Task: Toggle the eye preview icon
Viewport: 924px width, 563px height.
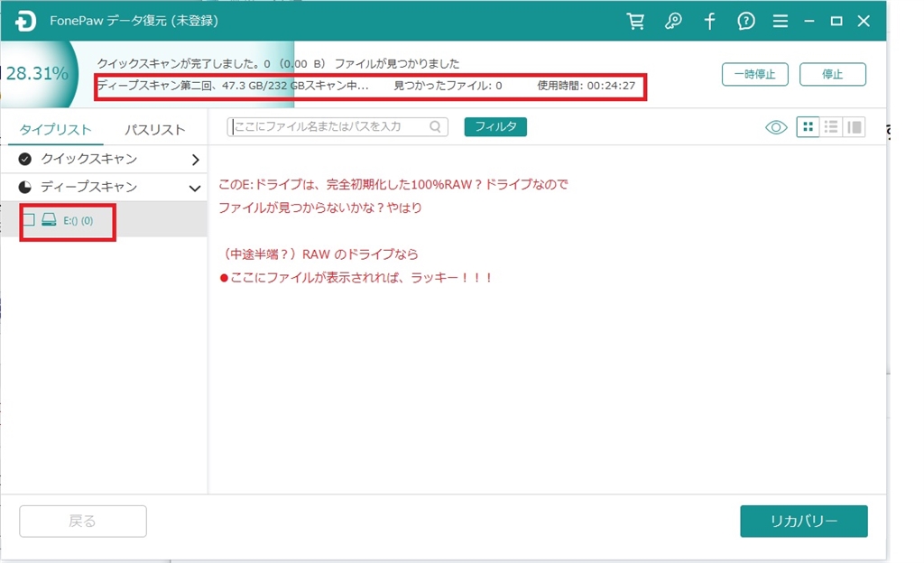Action: pos(776,127)
